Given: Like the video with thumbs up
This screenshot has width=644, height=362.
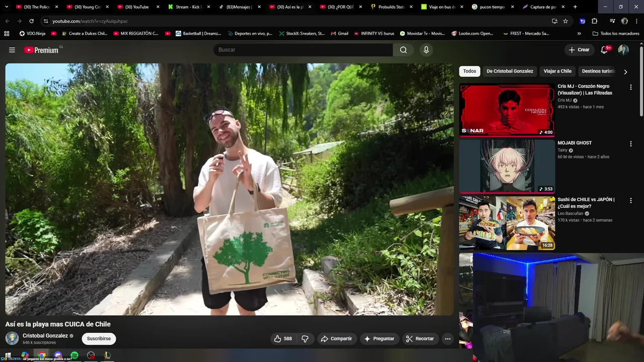Looking at the screenshot, I should point(283,339).
